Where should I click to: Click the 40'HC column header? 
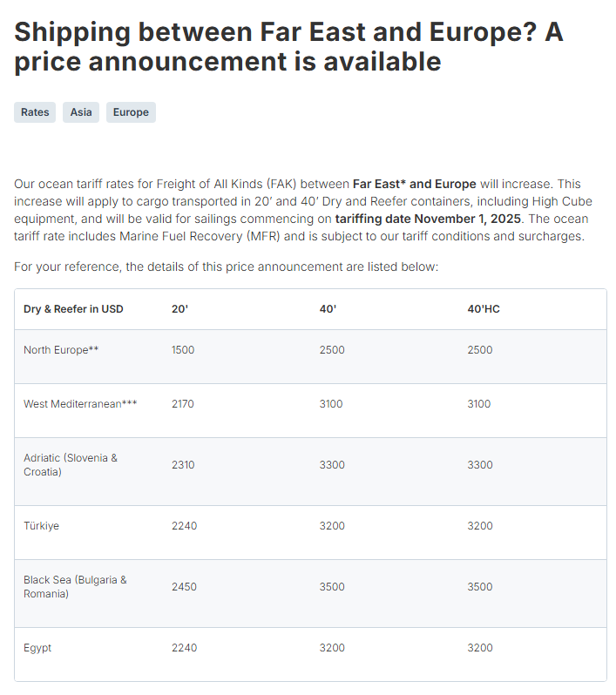click(484, 309)
